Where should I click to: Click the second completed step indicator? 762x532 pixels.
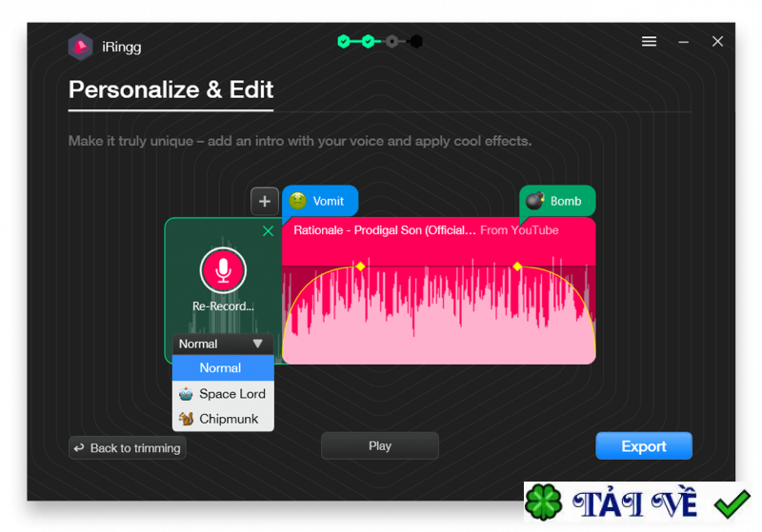click(368, 42)
